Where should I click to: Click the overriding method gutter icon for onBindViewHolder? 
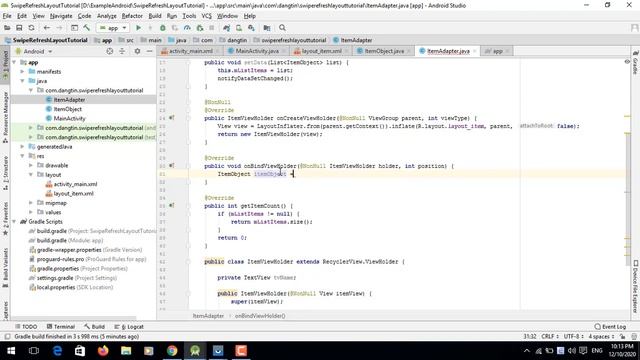tap(171, 166)
